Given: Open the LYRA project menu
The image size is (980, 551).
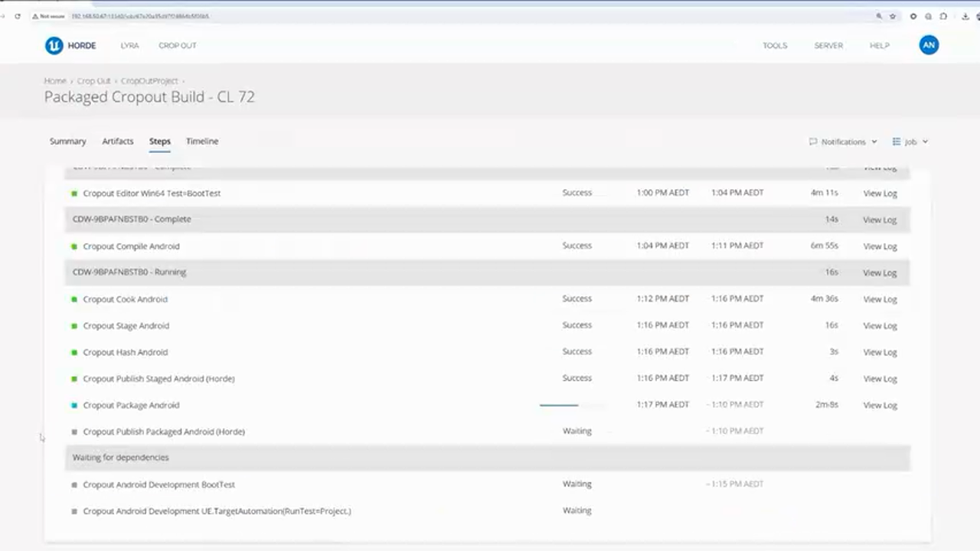Looking at the screenshot, I should tap(129, 45).
